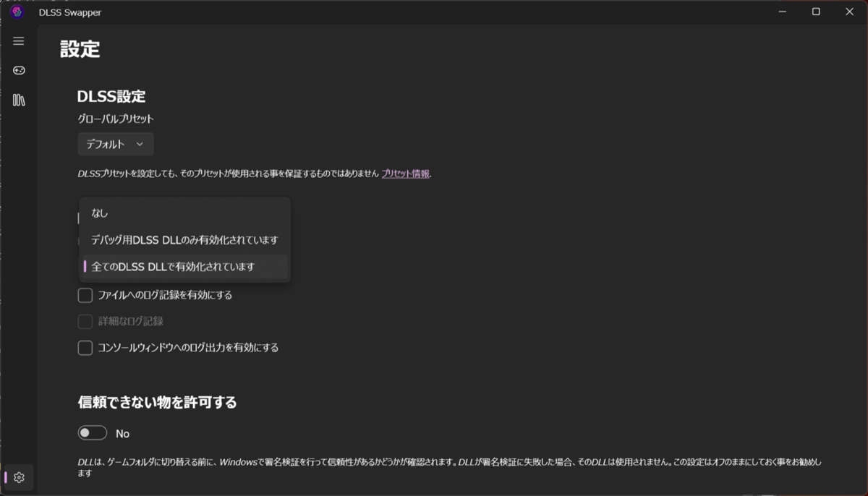Choose 全てのDLSS DLLで有効化されています option
868x496 pixels.
pos(181,267)
